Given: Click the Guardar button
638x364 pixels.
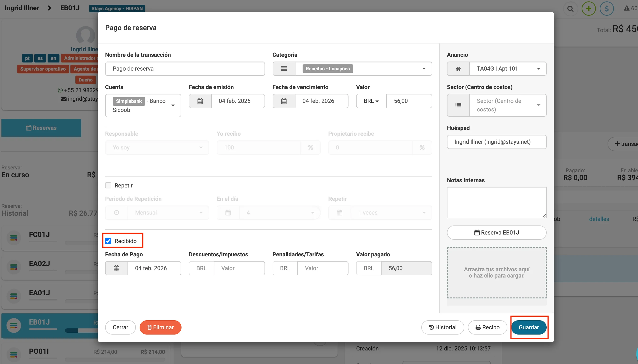Looking at the screenshot, I should [528, 327].
